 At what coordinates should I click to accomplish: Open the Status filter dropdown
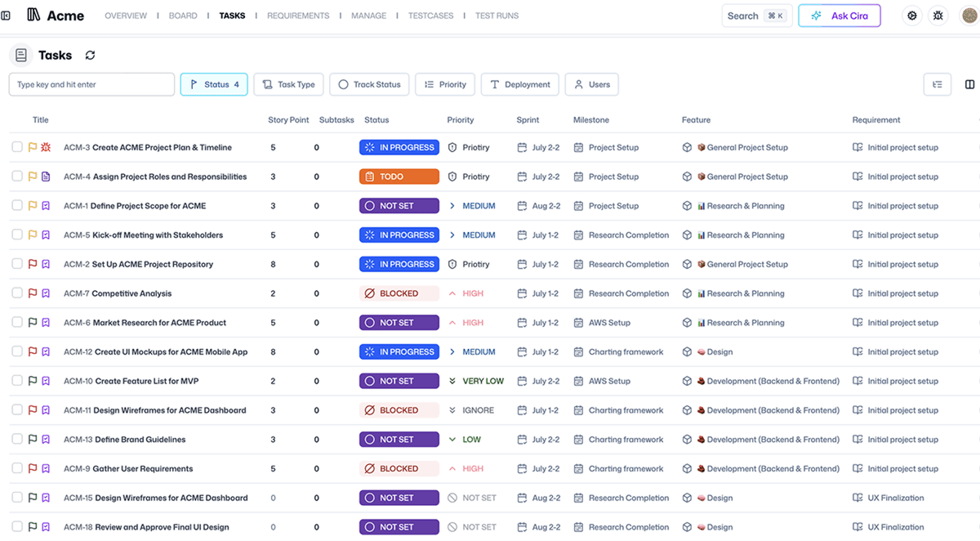(214, 84)
